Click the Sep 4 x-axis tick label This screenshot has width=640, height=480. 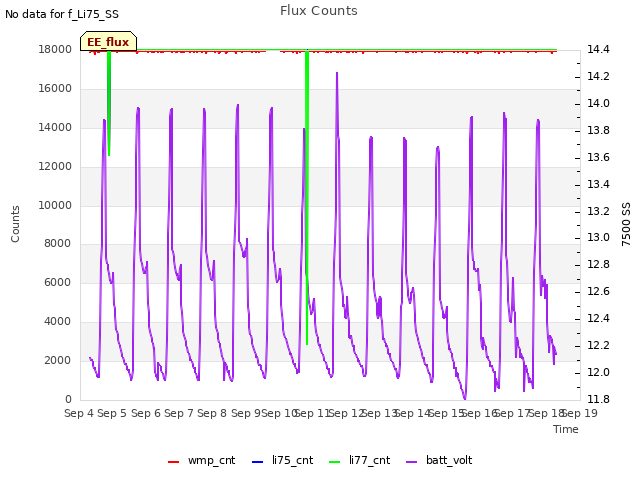[x=79, y=413]
